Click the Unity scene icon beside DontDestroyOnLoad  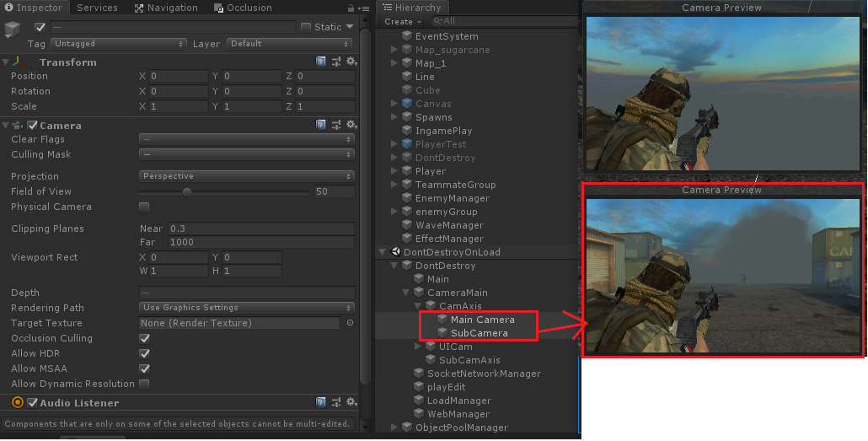[x=395, y=251]
